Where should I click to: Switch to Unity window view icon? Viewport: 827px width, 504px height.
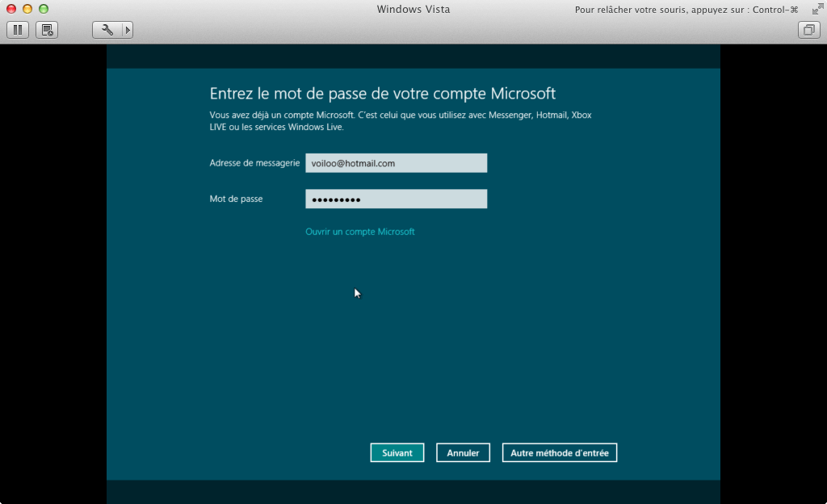[x=808, y=30]
